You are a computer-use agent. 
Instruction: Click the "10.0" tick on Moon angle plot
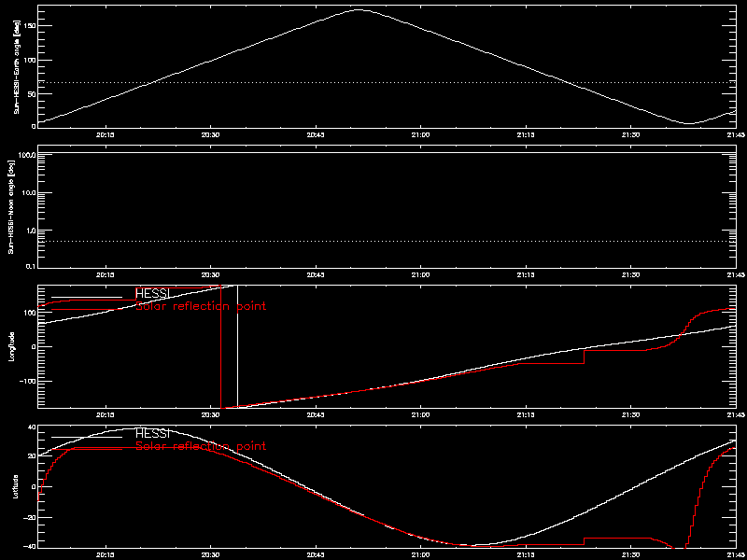29,193
